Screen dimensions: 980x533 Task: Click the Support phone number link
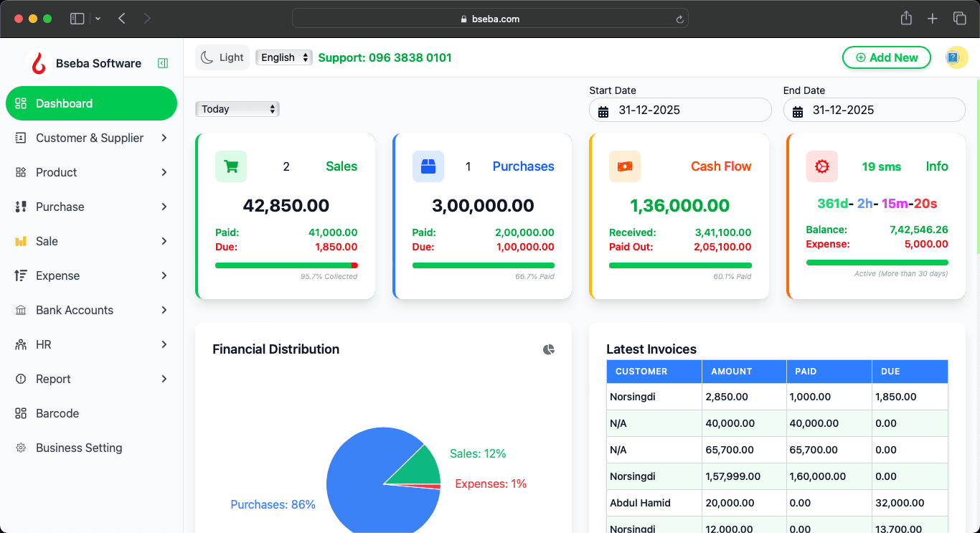tap(385, 57)
